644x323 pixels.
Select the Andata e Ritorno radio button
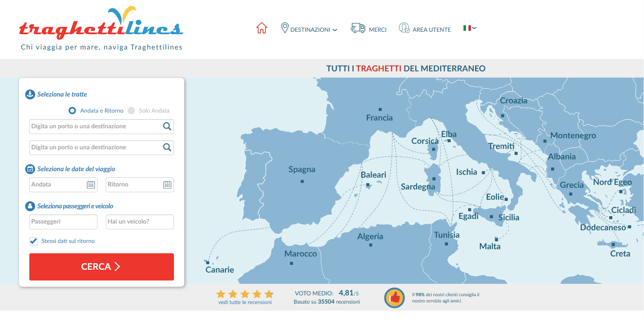click(x=72, y=111)
